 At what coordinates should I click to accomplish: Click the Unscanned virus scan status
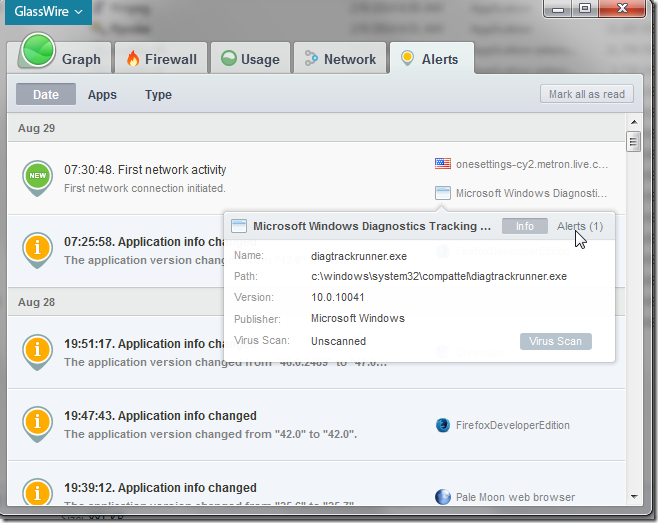click(338, 341)
